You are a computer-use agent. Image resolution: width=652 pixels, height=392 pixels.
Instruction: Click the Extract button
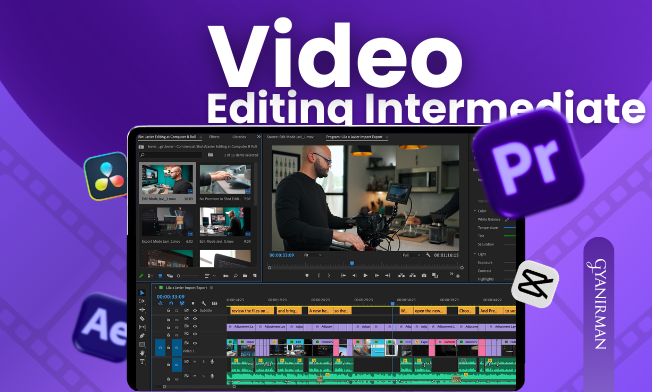(412, 275)
